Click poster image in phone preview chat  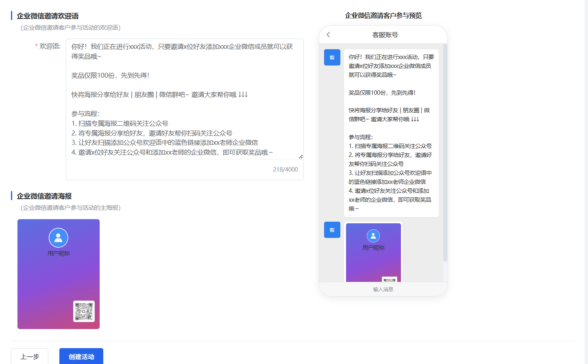[373, 253]
